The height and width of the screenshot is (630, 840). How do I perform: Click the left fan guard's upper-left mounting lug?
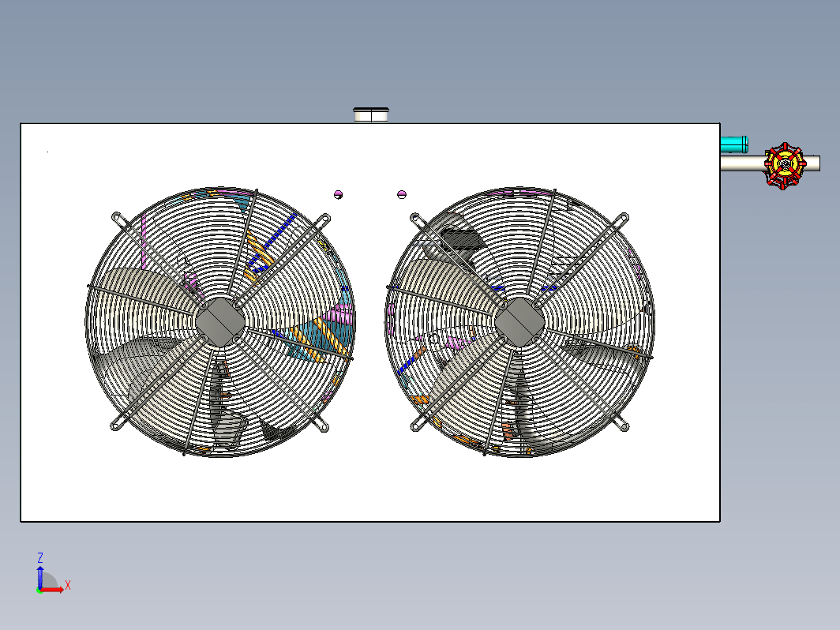point(118,218)
